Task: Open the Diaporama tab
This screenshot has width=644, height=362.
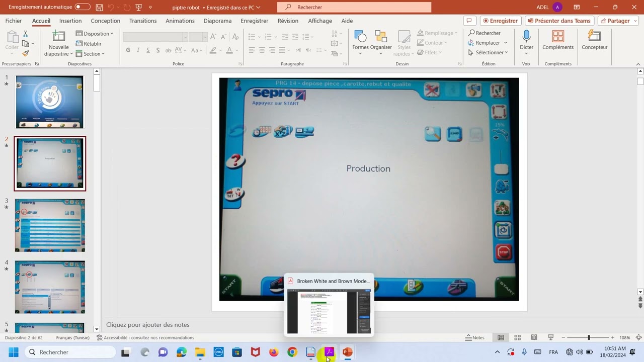Action: [217, 21]
